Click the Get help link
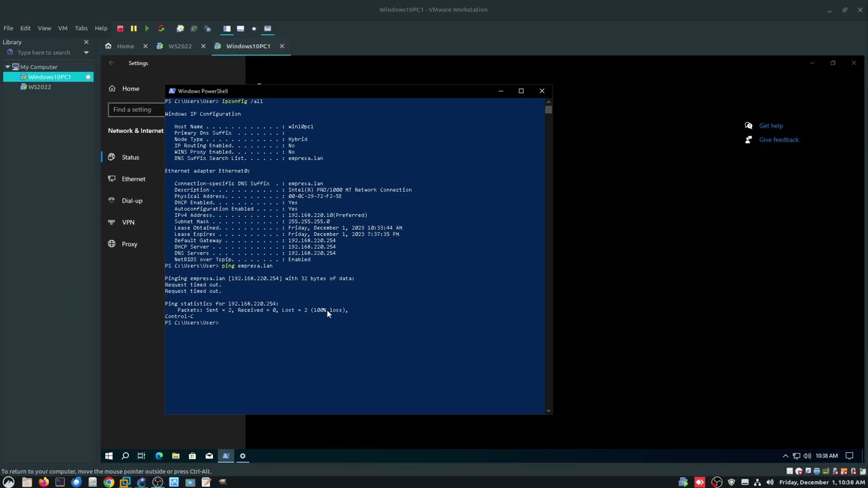The width and height of the screenshot is (868, 488). click(x=771, y=125)
